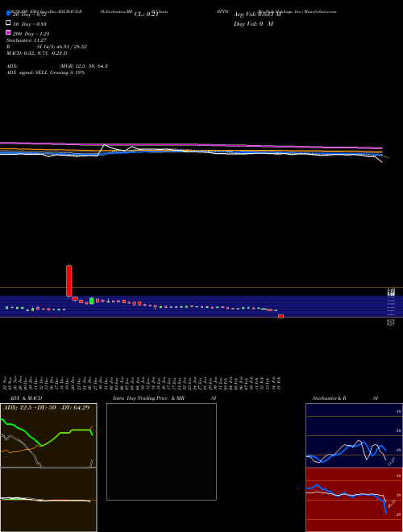Click the magenta 200 Day legend swatch
The image size is (403, 532).
click(x=8, y=32)
